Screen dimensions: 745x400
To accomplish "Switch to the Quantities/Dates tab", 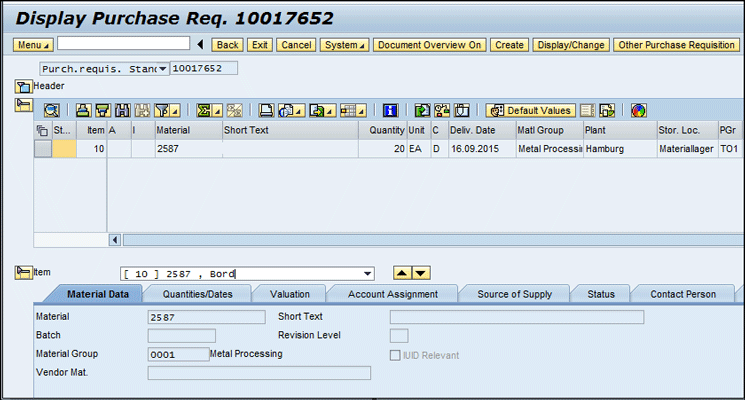I will point(196,294).
